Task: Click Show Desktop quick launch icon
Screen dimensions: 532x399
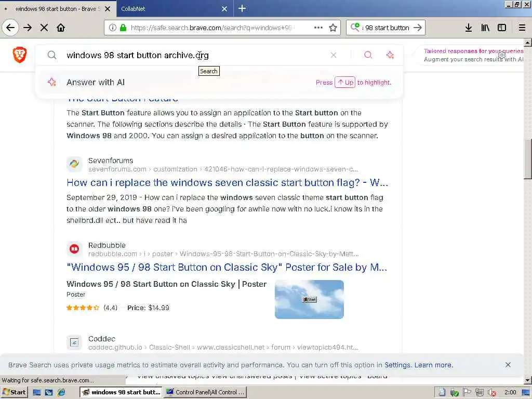Action: (x=37, y=393)
